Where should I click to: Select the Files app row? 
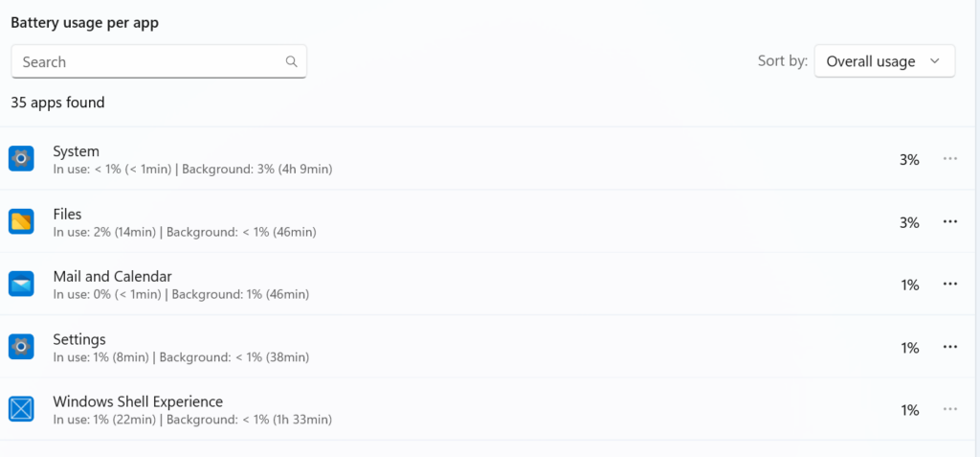(x=490, y=221)
